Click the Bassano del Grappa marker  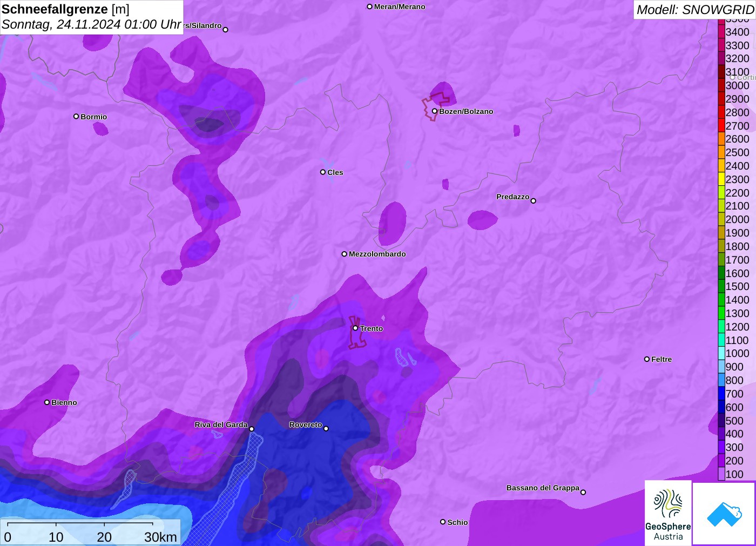coord(583,492)
